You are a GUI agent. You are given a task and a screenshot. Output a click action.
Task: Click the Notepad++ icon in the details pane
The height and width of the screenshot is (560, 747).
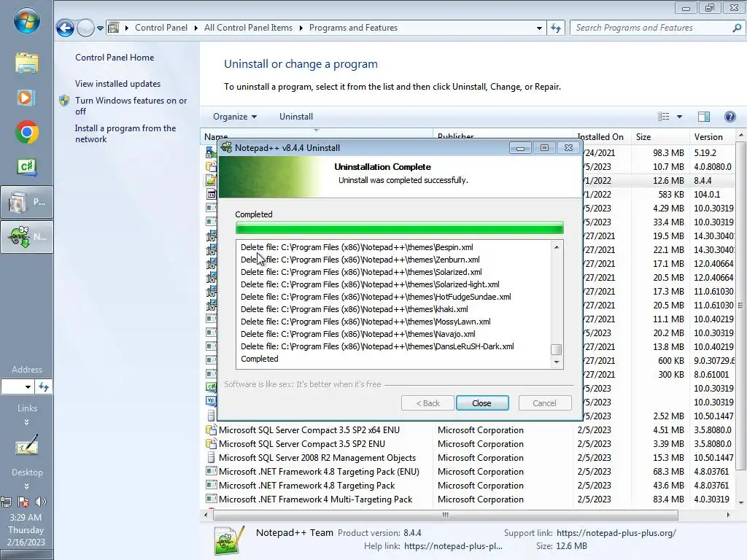(229, 540)
